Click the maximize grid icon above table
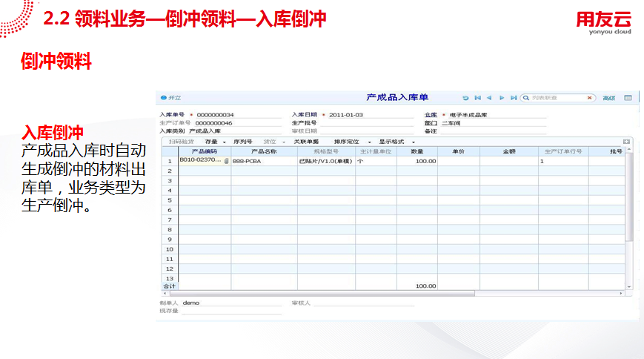 pyautogui.click(x=626, y=142)
